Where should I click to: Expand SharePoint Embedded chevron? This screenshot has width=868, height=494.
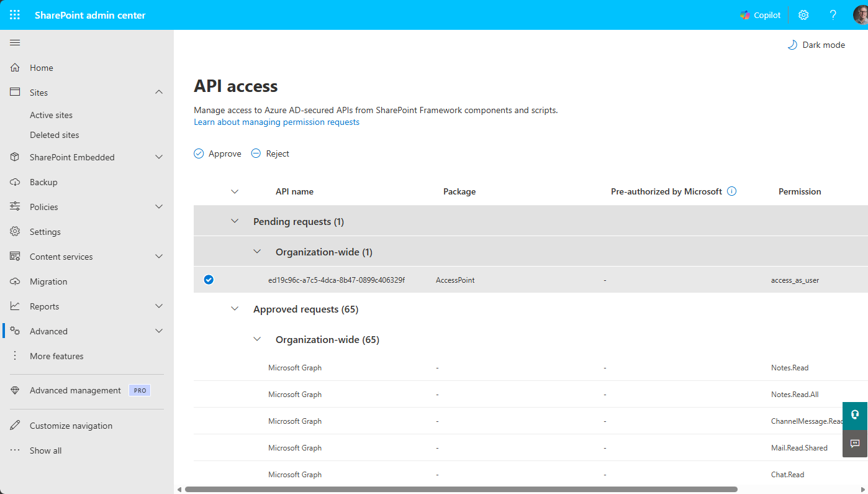(x=159, y=157)
